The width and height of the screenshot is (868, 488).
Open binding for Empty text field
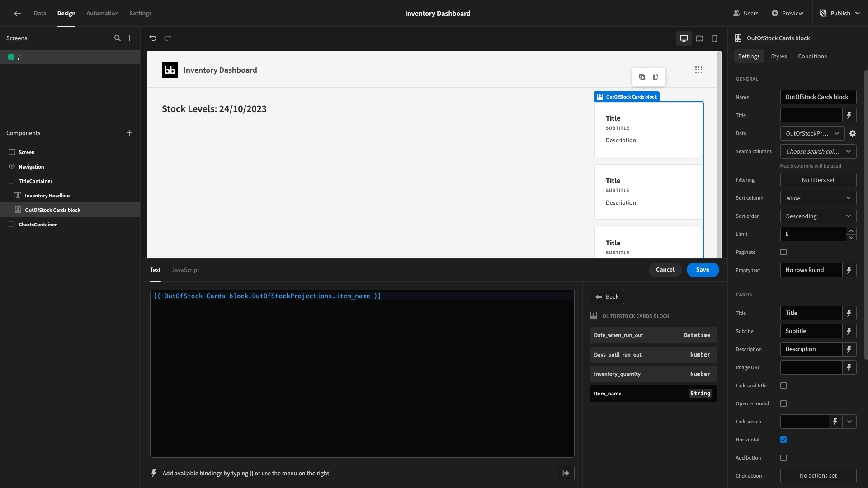pos(849,270)
